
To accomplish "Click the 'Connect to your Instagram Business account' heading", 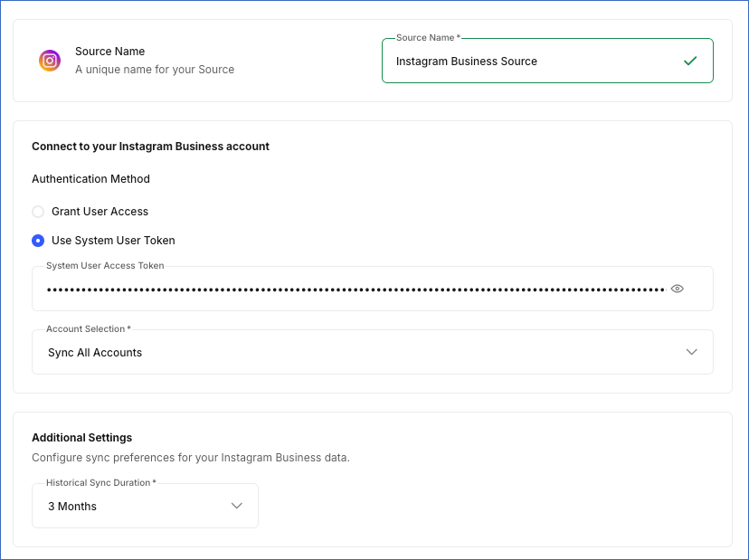I will (150, 147).
